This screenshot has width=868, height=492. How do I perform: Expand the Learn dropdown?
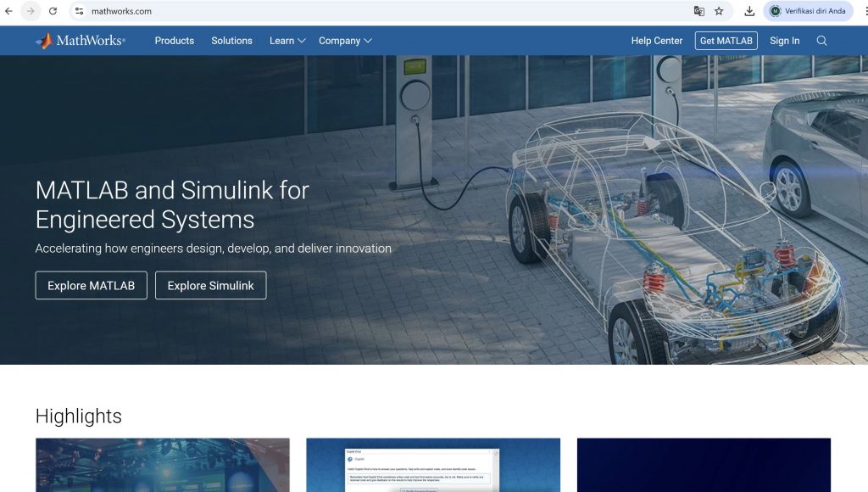[287, 41]
